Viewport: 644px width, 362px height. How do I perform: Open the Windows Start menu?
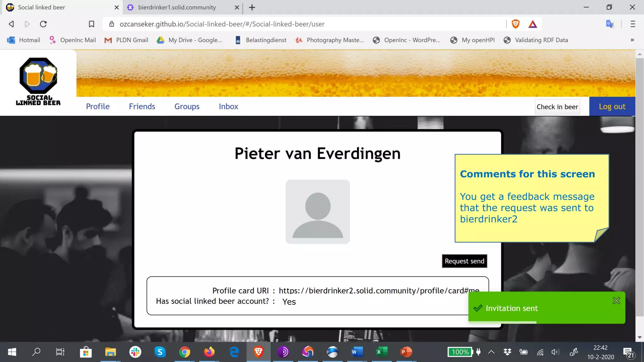[x=12, y=352]
